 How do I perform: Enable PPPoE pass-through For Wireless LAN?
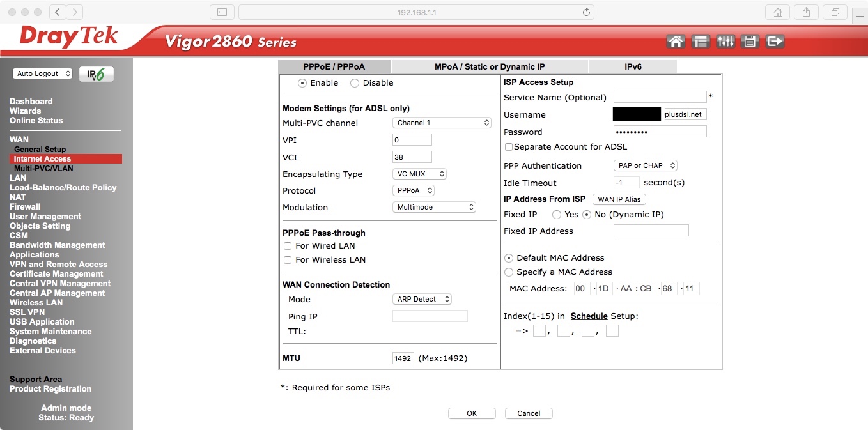click(x=287, y=259)
